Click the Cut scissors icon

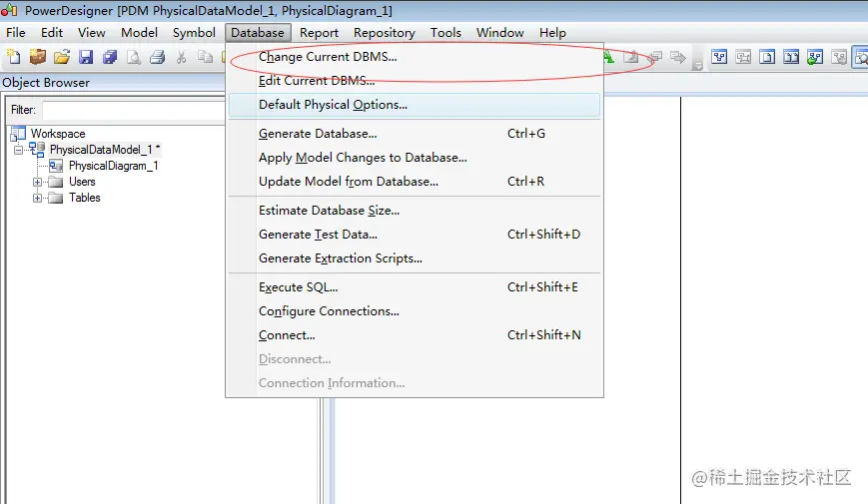tap(181, 57)
